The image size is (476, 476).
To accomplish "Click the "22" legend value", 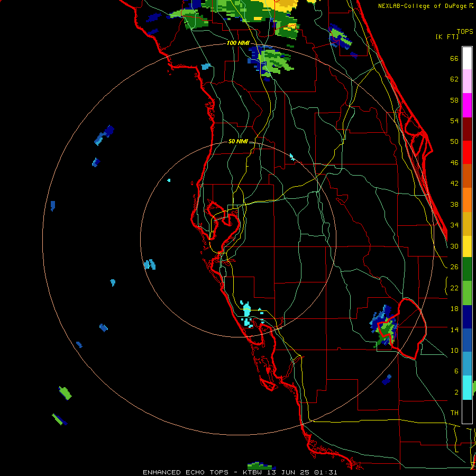I will click(454, 288).
